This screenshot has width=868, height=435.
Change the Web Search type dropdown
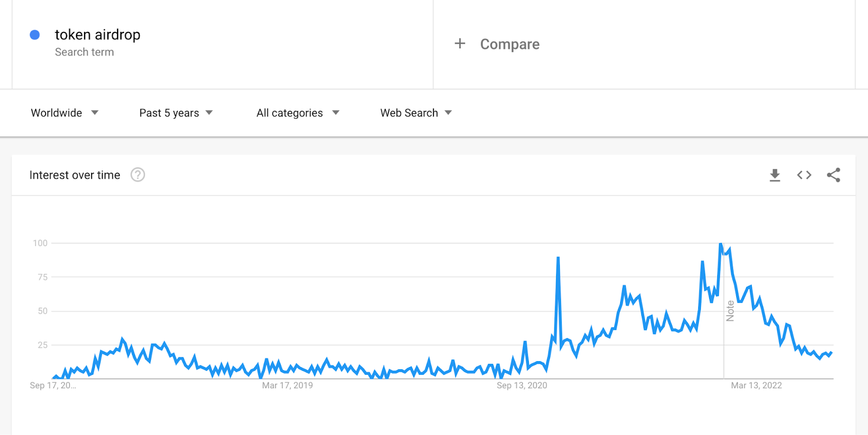[416, 113]
